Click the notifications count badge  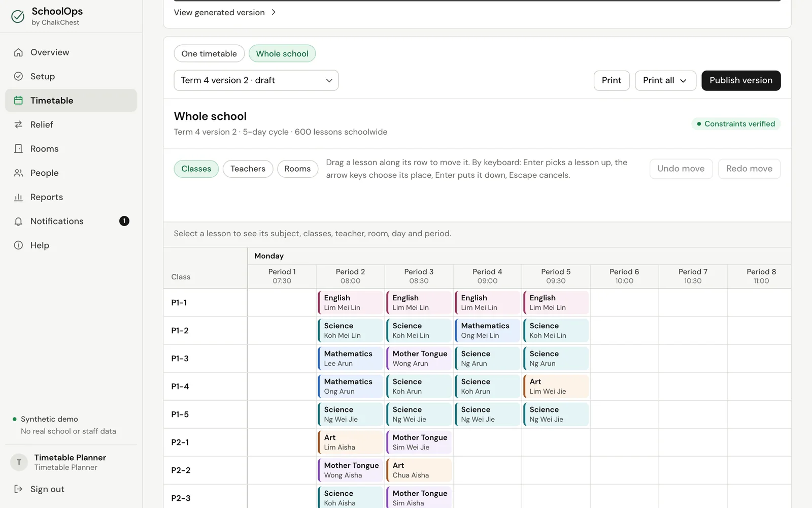[x=124, y=221]
